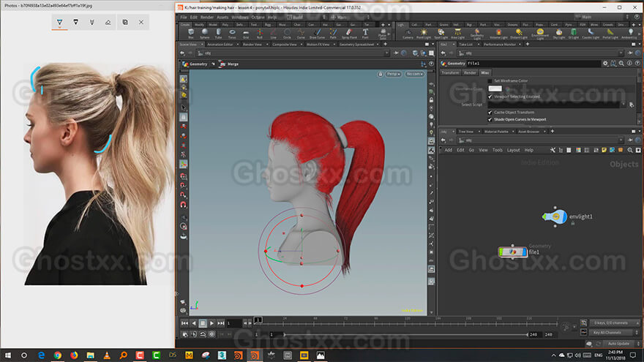Open the Persp viewport dropdown
The height and width of the screenshot is (362, 644).
[393, 74]
